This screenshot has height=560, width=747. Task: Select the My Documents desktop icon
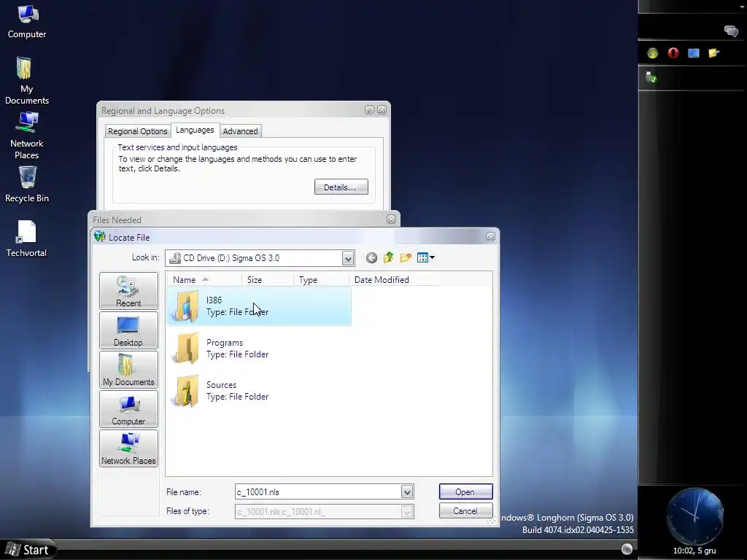coord(27,80)
